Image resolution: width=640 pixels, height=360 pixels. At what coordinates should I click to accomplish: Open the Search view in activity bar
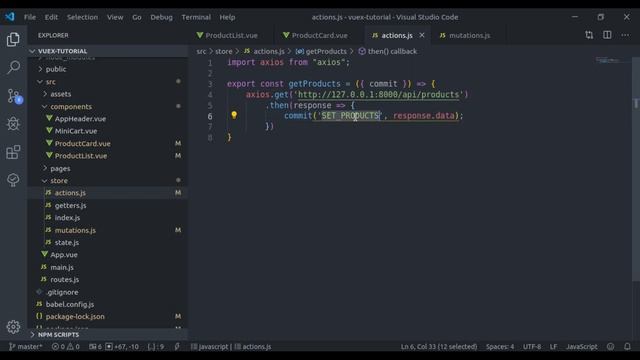coord(13,67)
